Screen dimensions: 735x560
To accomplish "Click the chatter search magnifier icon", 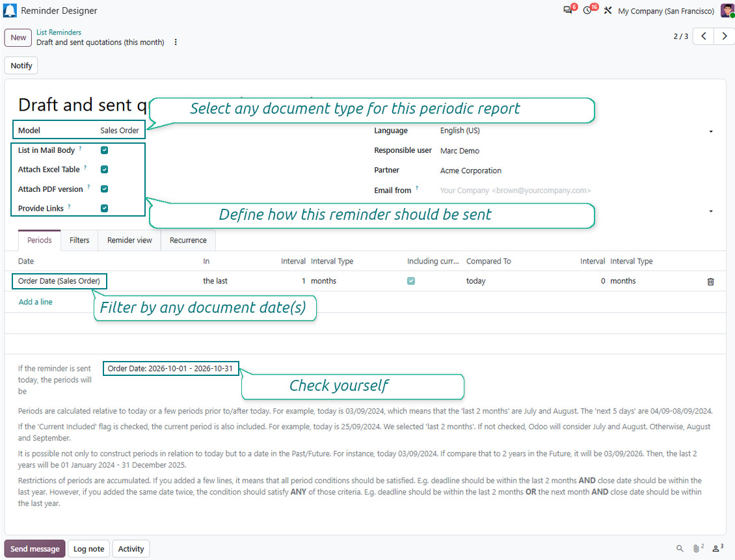I will [680, 548].
